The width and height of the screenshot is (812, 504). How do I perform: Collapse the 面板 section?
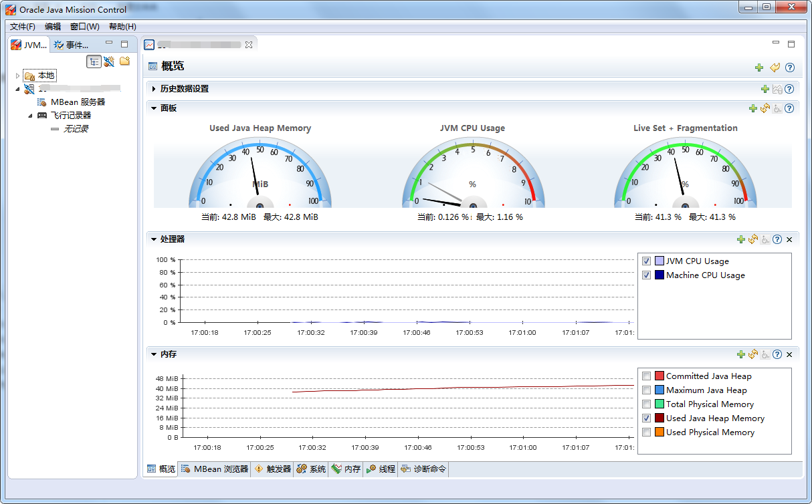pos(154,108)
